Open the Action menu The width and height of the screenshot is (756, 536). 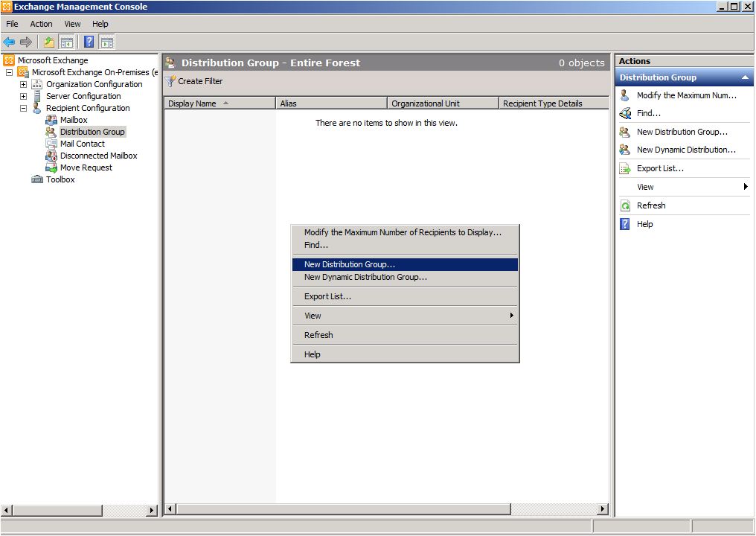[41, 24]
